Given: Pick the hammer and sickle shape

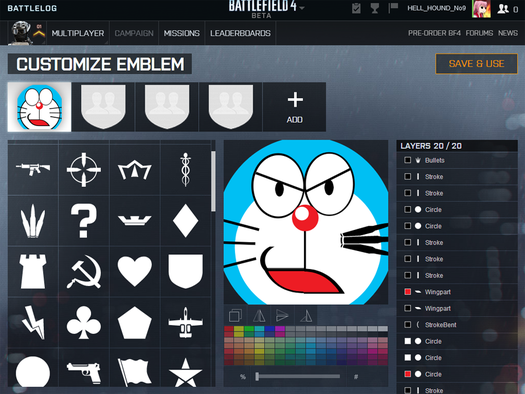Looking at the screenshot, I should point(84,271).
